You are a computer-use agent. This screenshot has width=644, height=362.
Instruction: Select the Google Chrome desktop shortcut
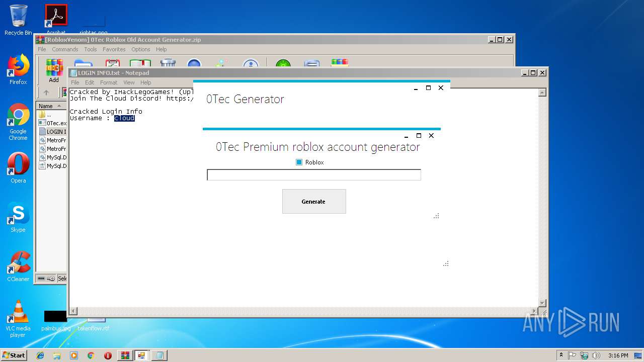pyautogui.click(x=18, y=122)
